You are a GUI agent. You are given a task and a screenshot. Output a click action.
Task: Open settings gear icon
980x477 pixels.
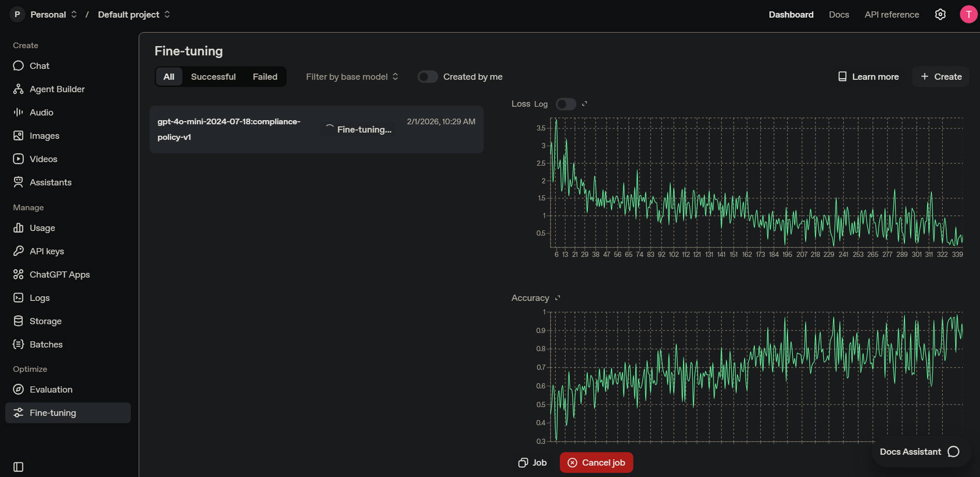[x=940, y=15]
